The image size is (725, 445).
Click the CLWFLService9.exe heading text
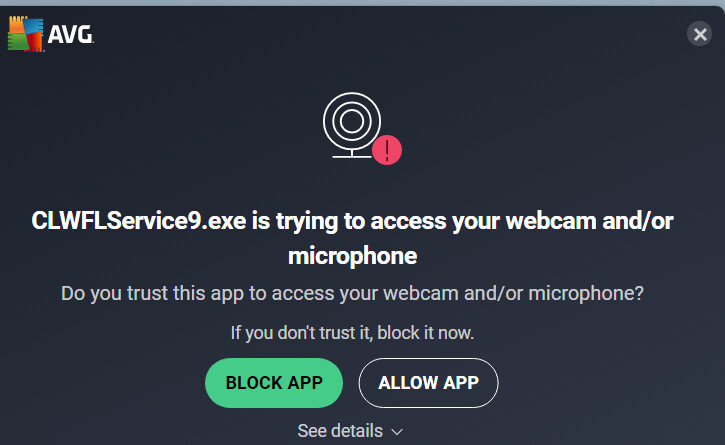352,238
